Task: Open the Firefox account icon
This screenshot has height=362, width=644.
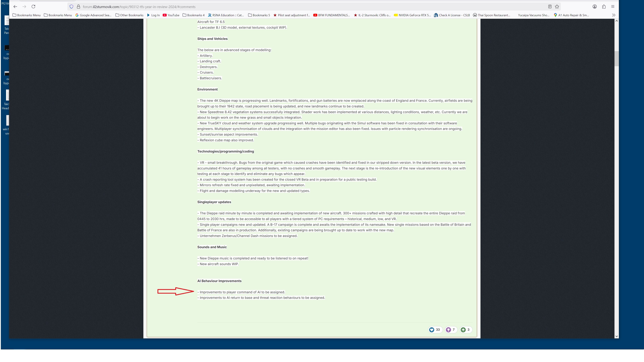Action: tap(595, 7)
